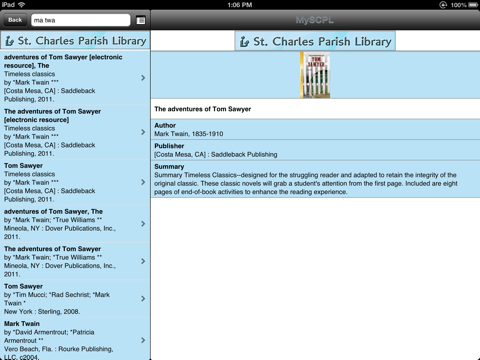Open chevron for 'adventures of Tom Sawyer, The' Dover result
480x360 pixels.
click(143, 224)
